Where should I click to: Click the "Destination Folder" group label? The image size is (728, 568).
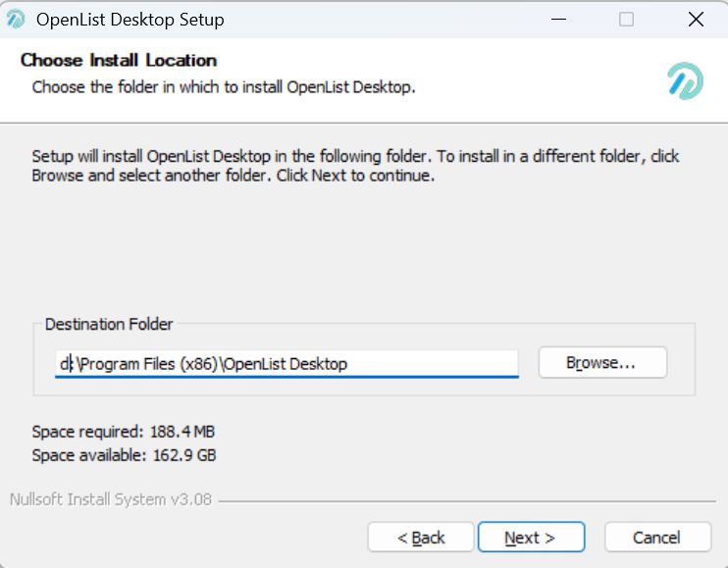pyautogui.click(x=109, y=324)
